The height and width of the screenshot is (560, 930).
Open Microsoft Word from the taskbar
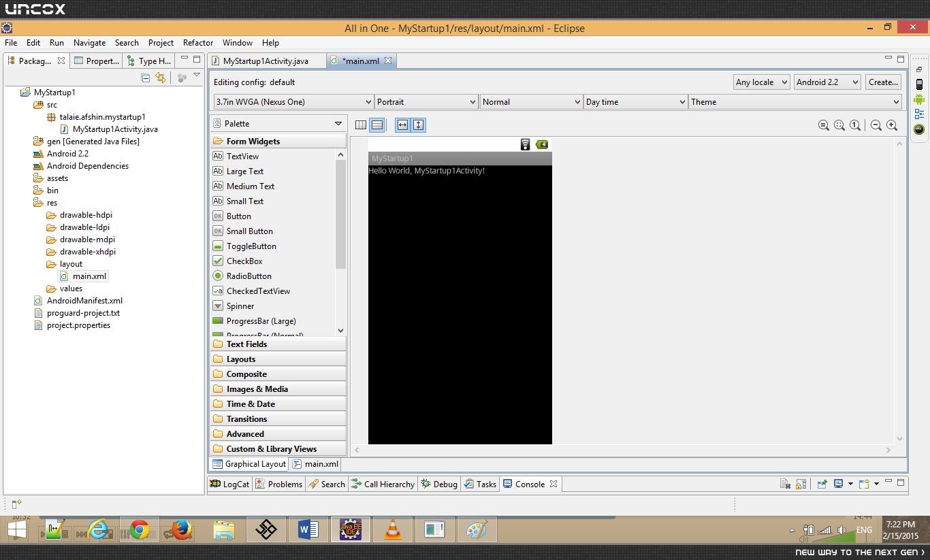pos(308,529)
